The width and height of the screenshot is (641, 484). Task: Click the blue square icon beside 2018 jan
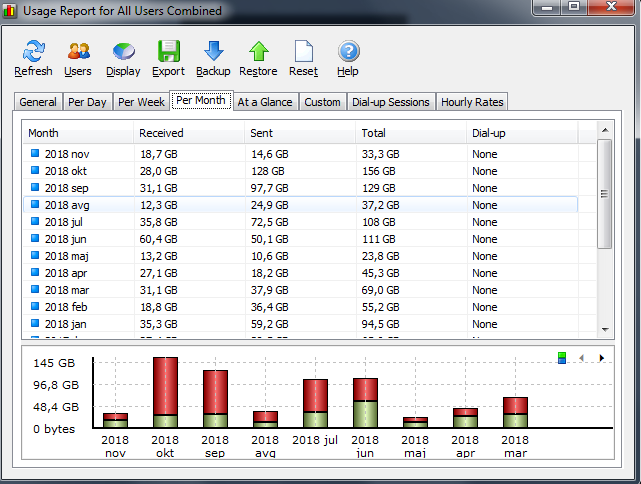[x=35, y=323]
